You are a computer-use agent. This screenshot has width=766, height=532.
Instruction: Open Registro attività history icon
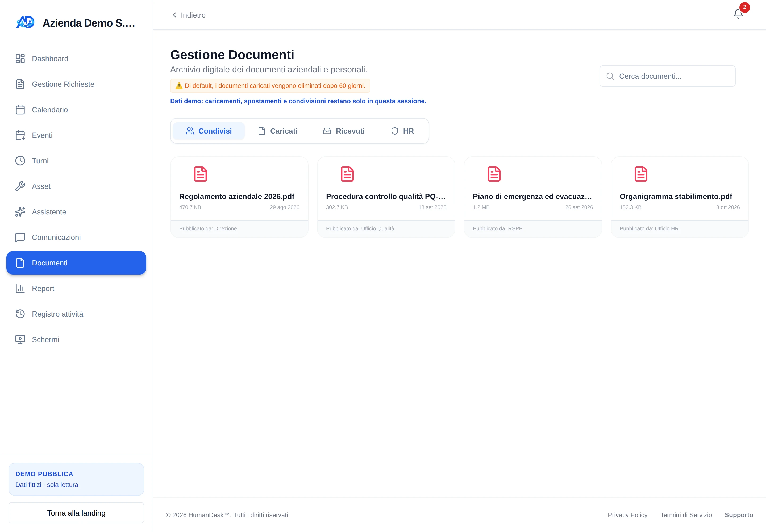point(20,314)
